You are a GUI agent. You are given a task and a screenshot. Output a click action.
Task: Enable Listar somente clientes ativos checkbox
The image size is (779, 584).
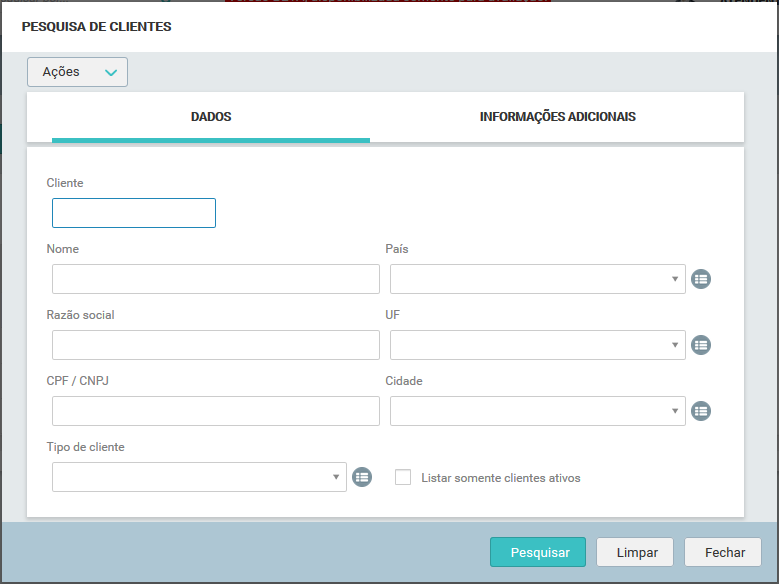click(403, 477)
